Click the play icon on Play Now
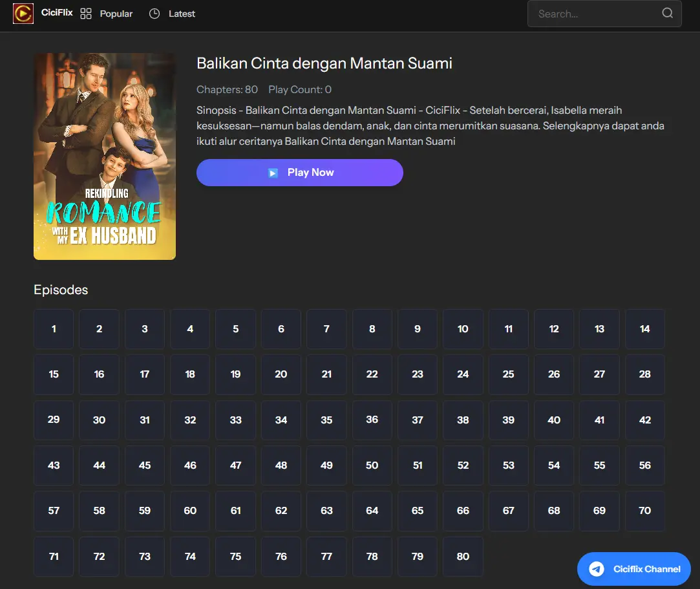The image size is (700, 589). point(273,173)
